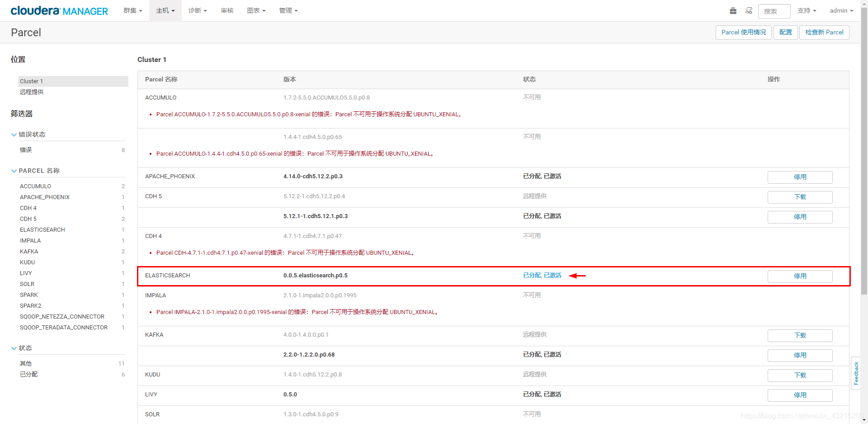Screen dimensions: 868x424
Task: Click the ACCUMULO parcel name cell
Action: [160, 98]
